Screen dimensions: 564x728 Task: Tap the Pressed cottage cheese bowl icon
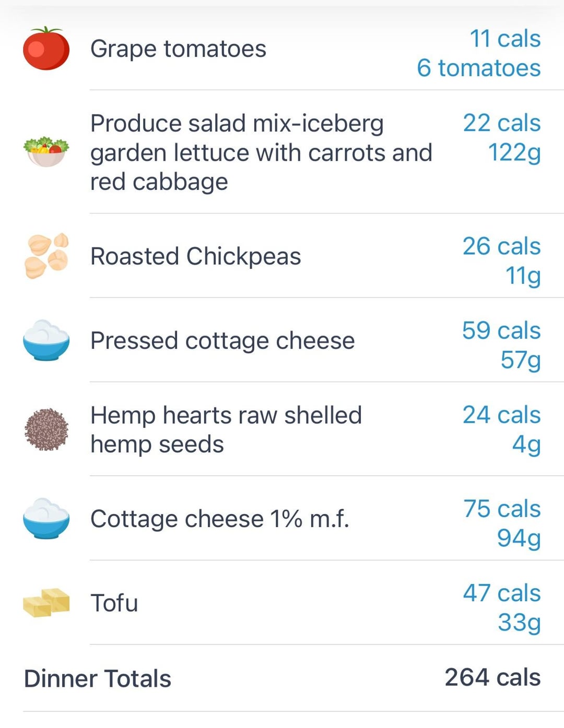[x=46, y=340]
